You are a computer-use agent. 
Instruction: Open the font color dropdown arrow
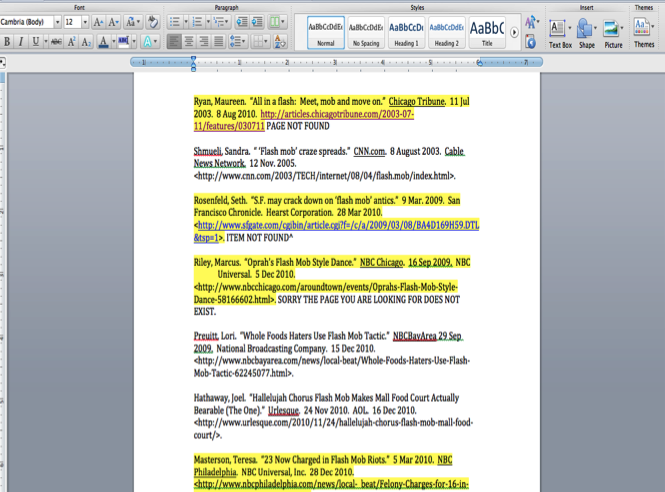113,42
